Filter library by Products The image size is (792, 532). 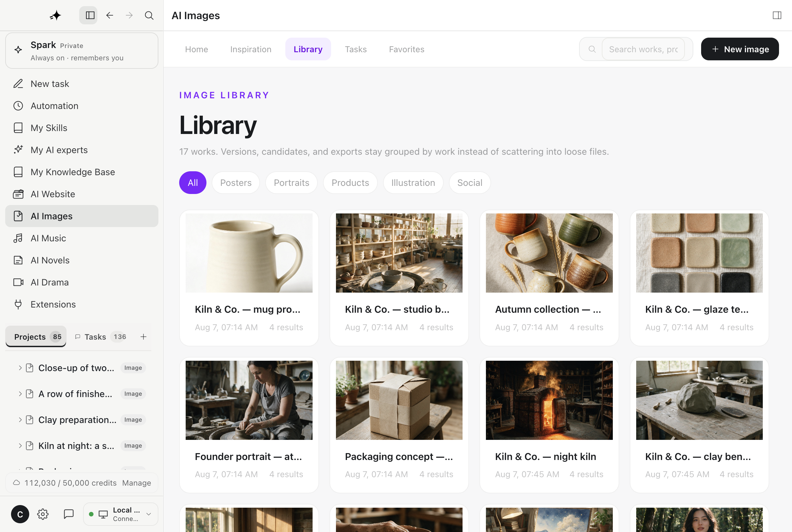tap(350, 183)
